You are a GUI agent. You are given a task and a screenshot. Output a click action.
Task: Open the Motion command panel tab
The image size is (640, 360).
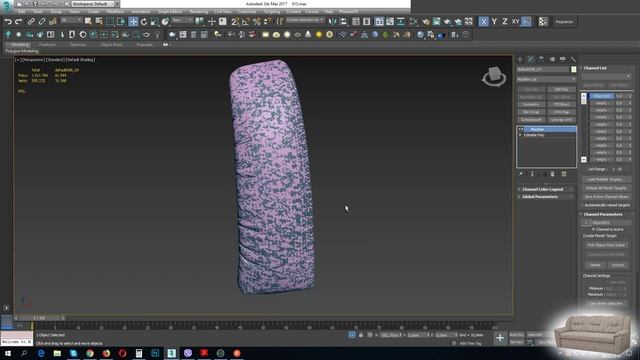(552, 60)
